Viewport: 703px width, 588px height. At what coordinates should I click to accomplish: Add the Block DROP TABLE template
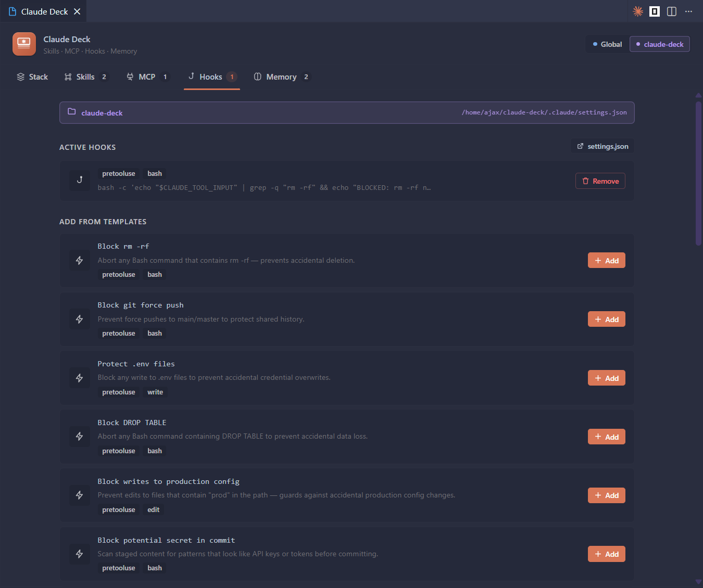607,437
